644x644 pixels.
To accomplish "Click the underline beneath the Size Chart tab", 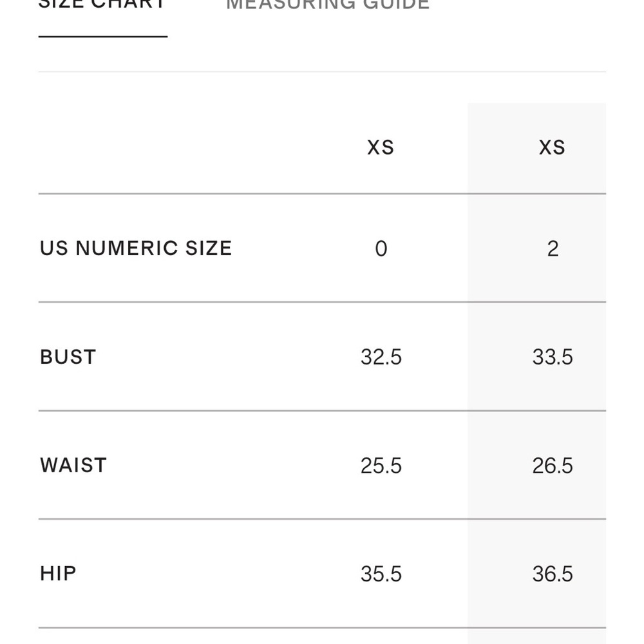I will (x=103, y=37).
